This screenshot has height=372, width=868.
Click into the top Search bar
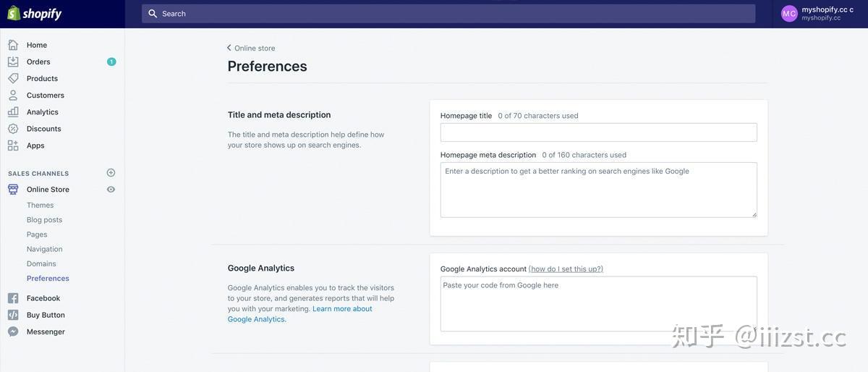click(448, 14)
